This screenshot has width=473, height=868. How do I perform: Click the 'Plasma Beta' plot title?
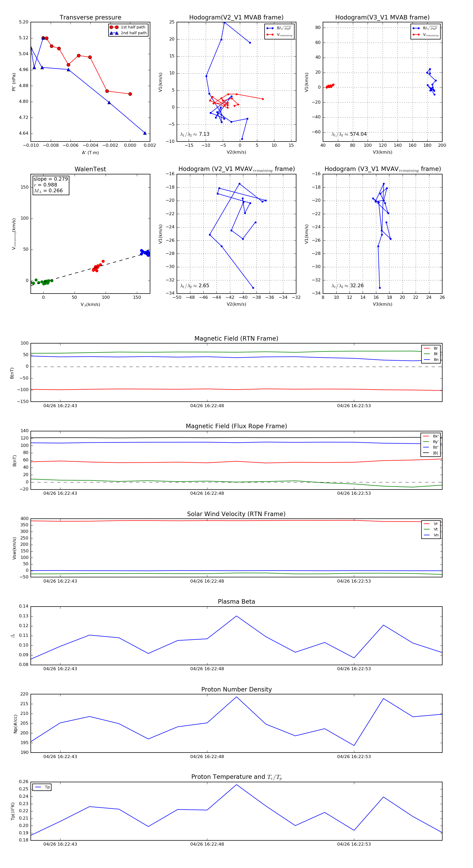click(x=236, y=602)
